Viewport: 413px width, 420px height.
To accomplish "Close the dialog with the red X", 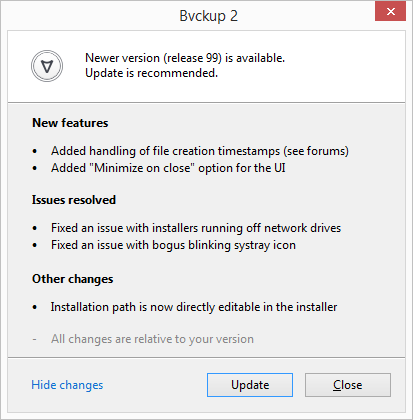I will tap(390, 12).
